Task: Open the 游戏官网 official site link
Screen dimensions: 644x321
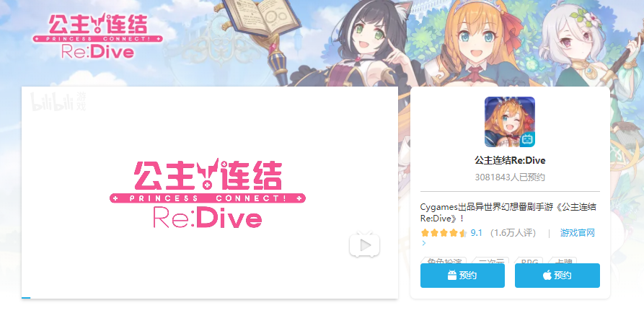Action: pos(578,233)
